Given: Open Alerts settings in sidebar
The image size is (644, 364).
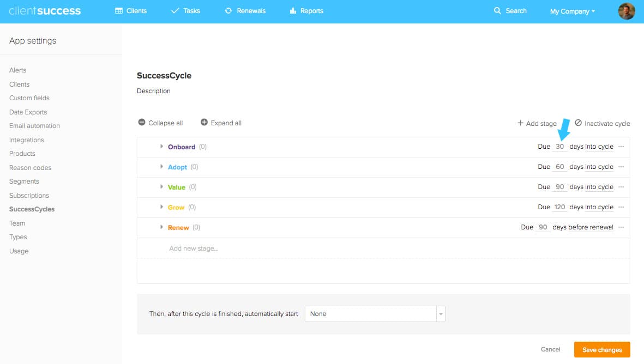Looking at the screenshot, I should pyautogui.click(x=17, y=70).
